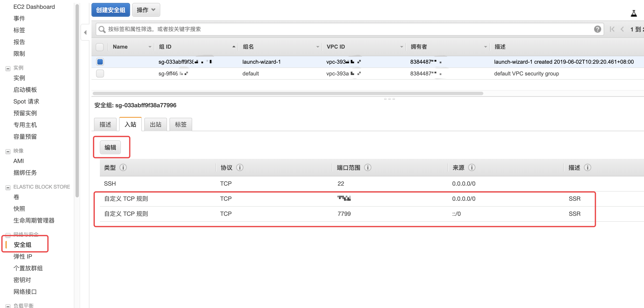The image size is (644, 308).
Task: Open 启动模板 in the sidebar
Action: point(25,90)
